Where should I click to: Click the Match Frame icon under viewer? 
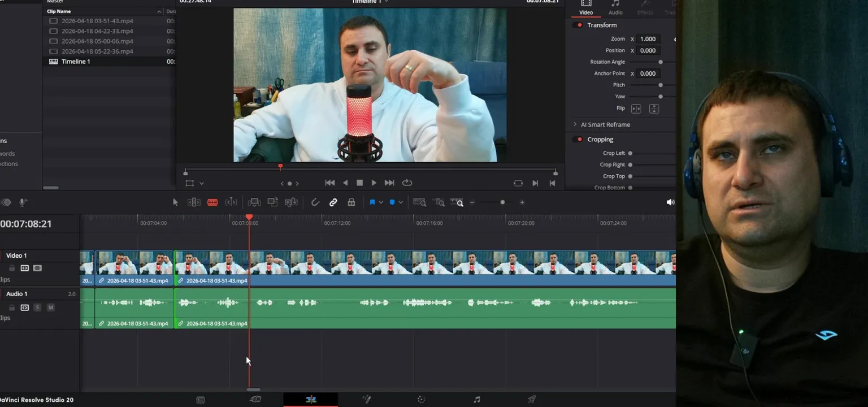click(518, 183)
